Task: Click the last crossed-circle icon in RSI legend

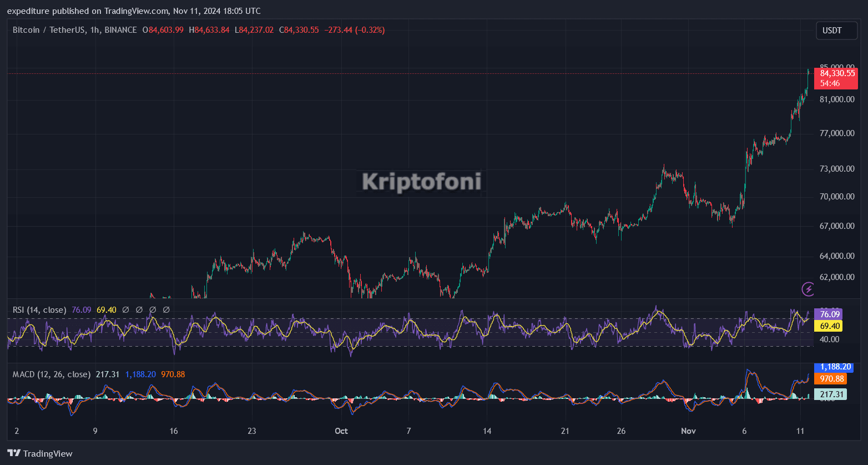Action: coord(166,309)
